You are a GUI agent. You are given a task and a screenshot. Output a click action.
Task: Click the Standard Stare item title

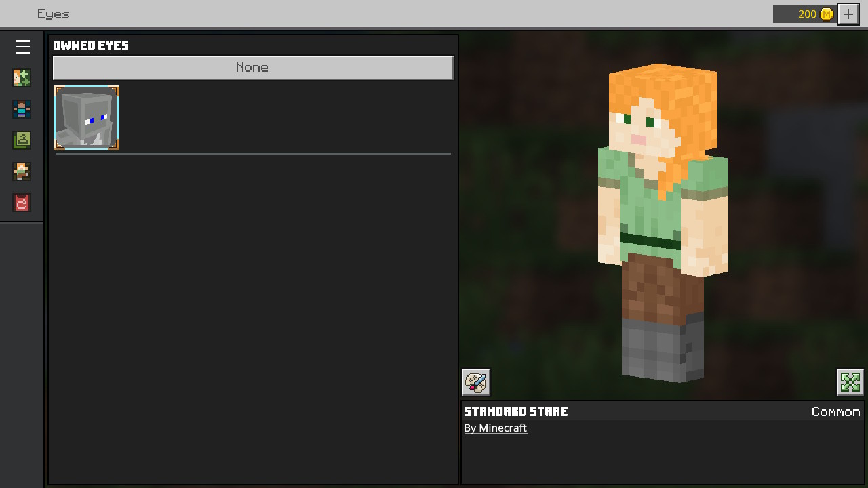515,411
